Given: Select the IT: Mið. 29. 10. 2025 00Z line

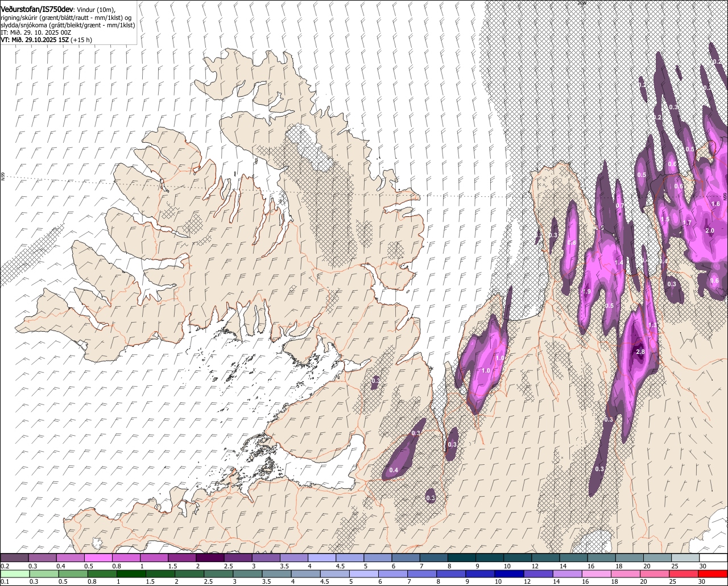Looking at the screenshot, I should tap(36, 32).
